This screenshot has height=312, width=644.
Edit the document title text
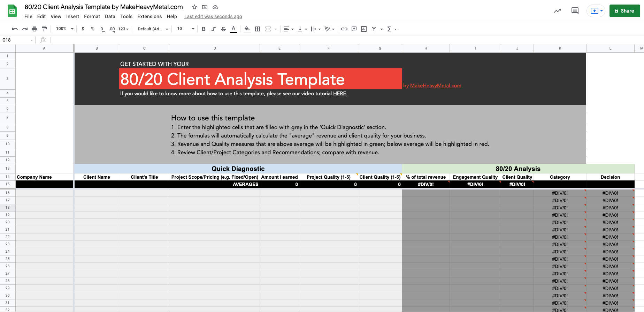[104, 7]
